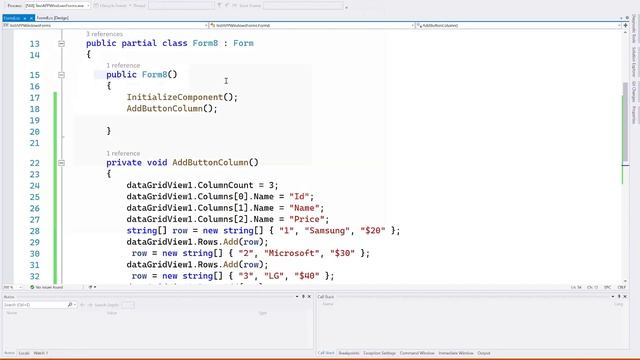This screenshot has width=640, height=360.
Task: Click the "Price" string literal
Action: point(306,219)
